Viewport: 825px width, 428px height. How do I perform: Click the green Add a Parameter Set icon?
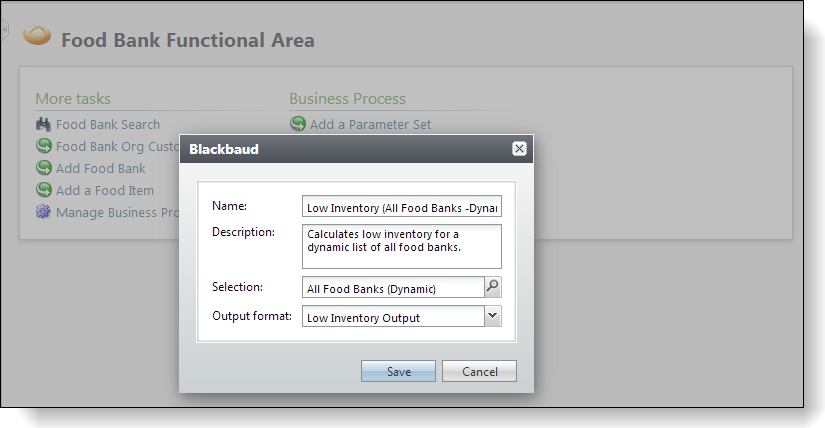[x=298, y=124]
